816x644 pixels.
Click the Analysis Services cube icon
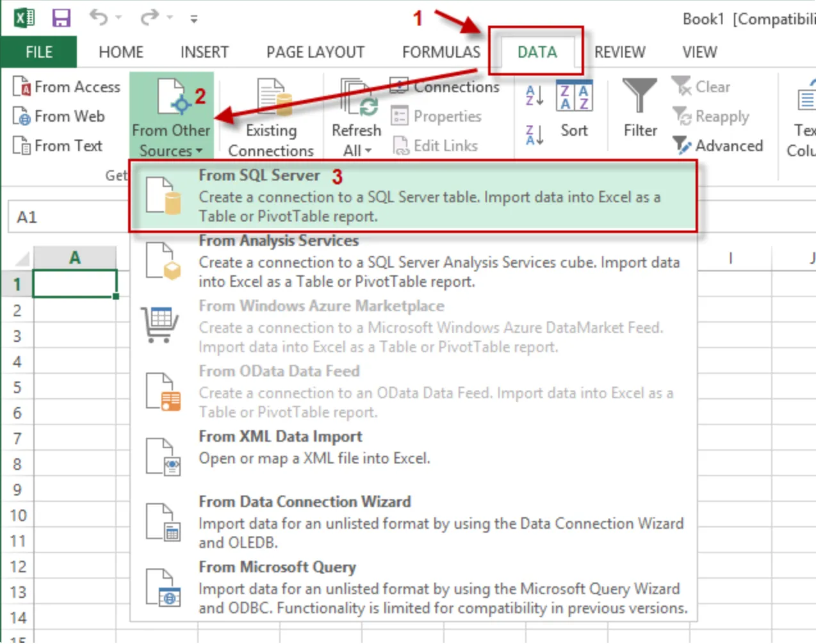(163, 261)
